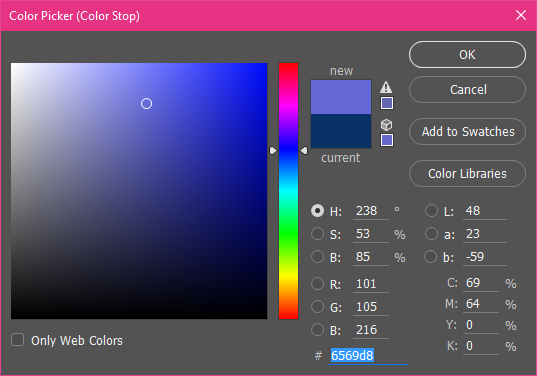Open Color Libraries
537x376 pixels.
coord(467,174)
